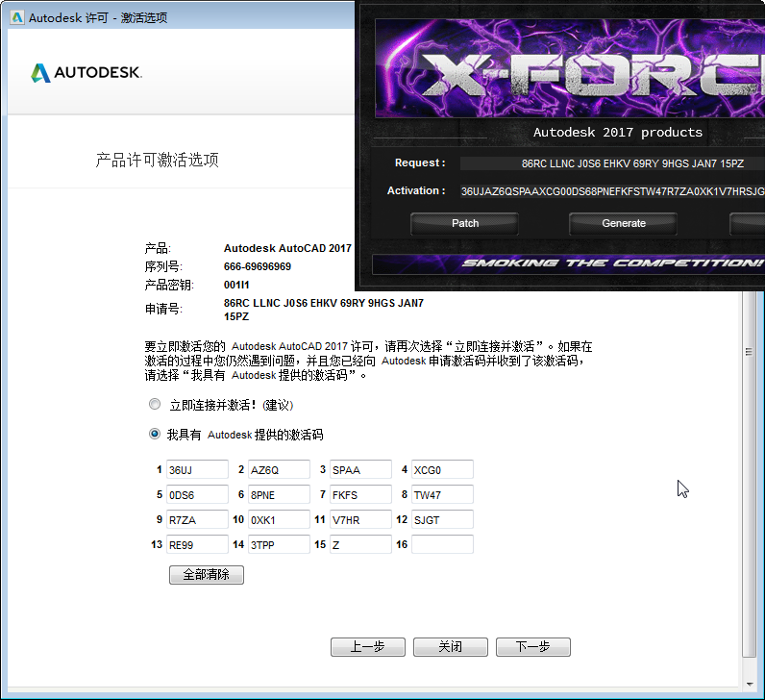Click activation code field 8 containing TW47
Image resolution: width=765 pixels, height=700 pixels.
point(442,494)
